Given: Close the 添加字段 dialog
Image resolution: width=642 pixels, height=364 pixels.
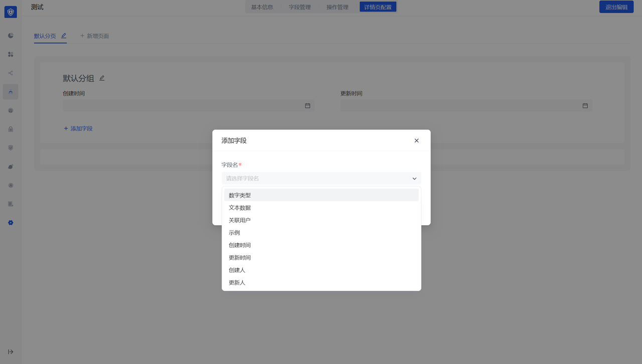Looking at the screenshot, I should (x=416, y=141).
